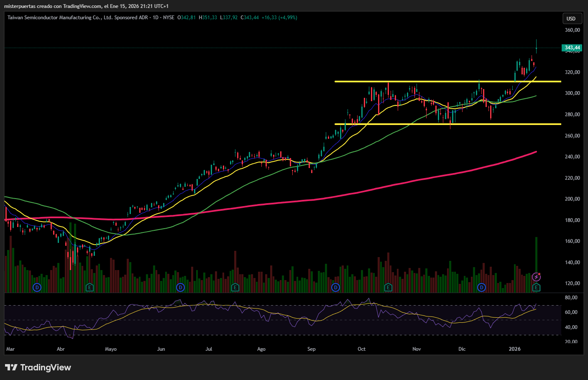Image resolution: width=588 pixels, height=380 pixels.
Task: Click the 1D interval label in the header
Action: coord(156,18)
